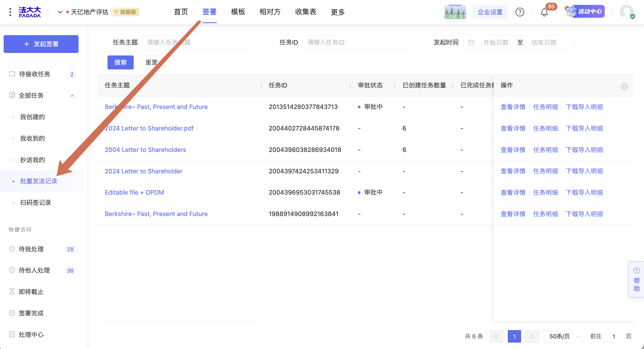This screenshot has height=349, width=644.
Task: Open 待我处理 quick access item
Action: click(x=31, y=249)
